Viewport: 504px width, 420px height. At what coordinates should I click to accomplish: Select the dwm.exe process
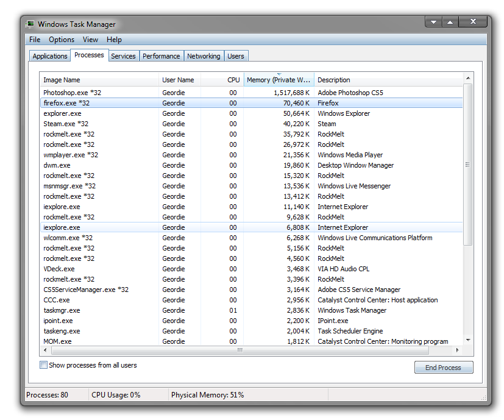coord(251,165)
